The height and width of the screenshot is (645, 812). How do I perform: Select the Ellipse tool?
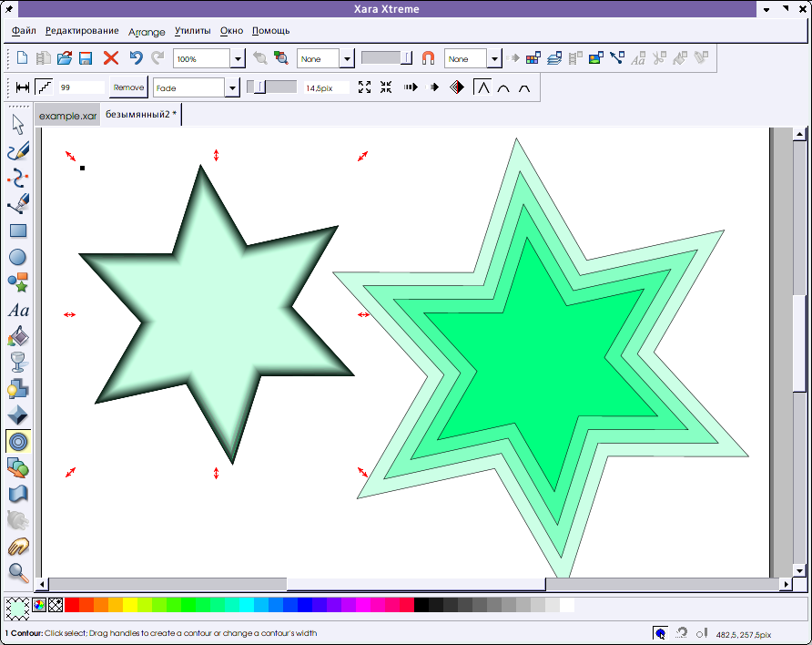18,258
